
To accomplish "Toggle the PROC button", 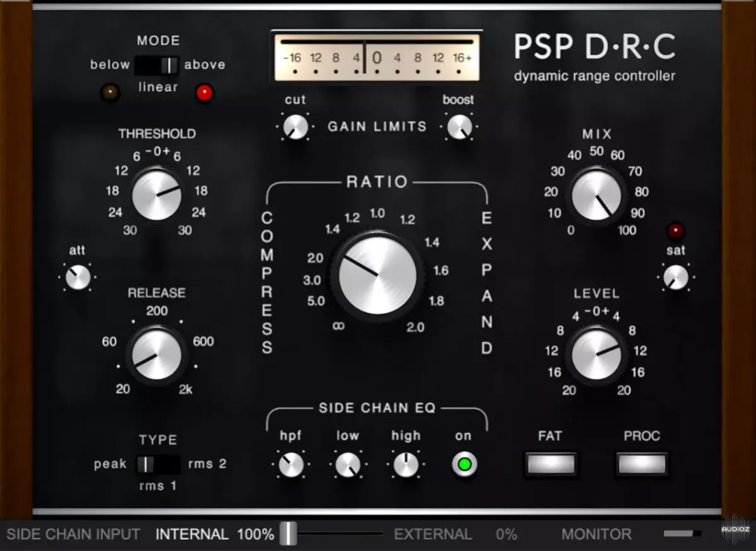I will [642, 464].
